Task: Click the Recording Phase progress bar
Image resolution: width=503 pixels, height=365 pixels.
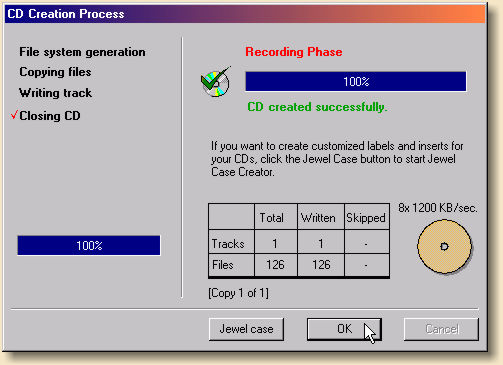Action: click(x=356, y=81)
